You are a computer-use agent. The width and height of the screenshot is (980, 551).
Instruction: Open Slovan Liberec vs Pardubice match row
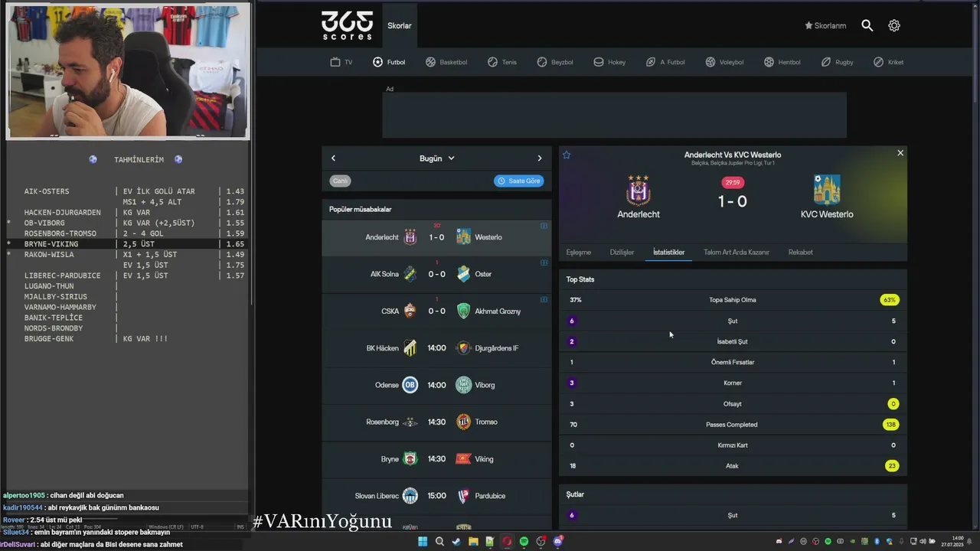point(436,496)
